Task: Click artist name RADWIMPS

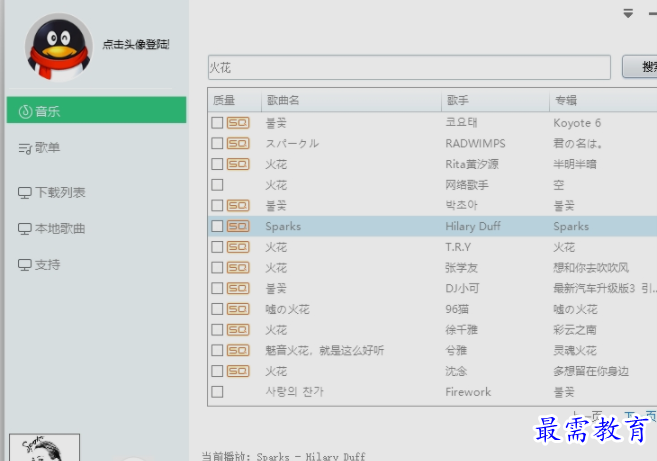Action: [x=475, y=143]
